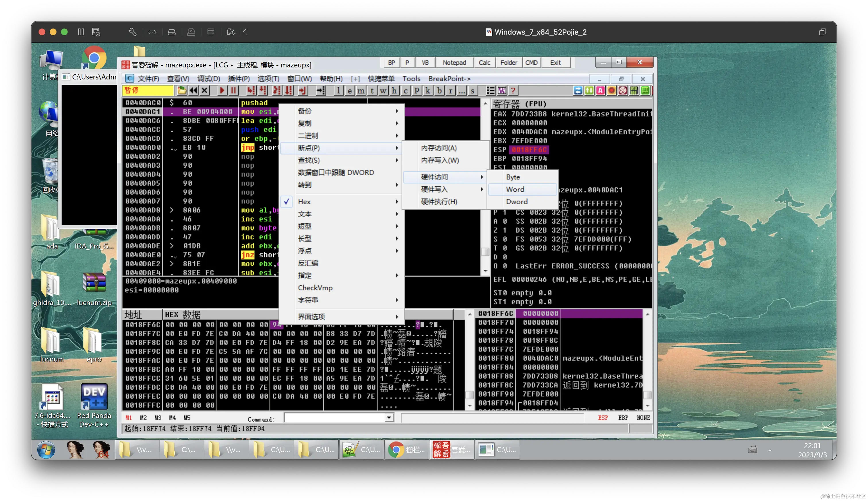This screenshot has width=868, height=501.
Task: Switch to the M2 memory toggle
Action: pos(143,418)
